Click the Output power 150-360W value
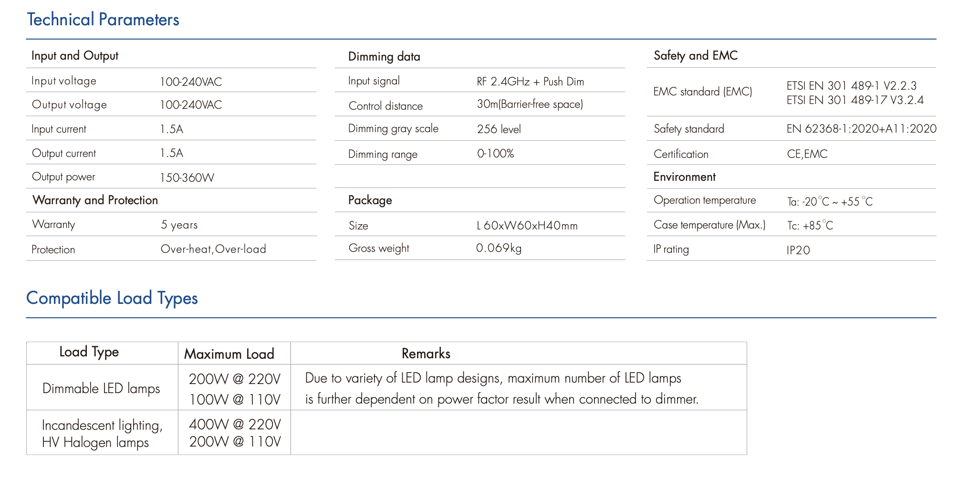This screenshot has height=478, width=980. [187, 178]
